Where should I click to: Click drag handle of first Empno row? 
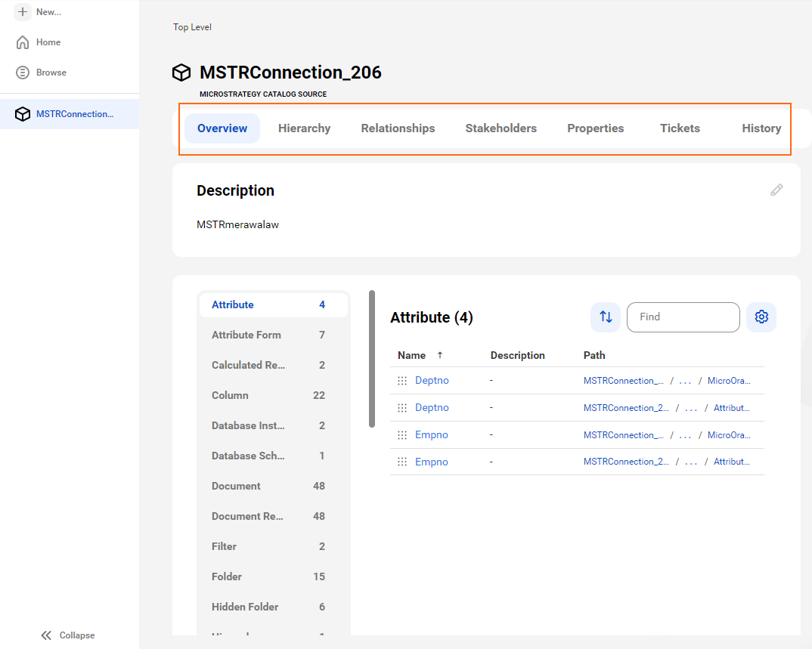(x=402, y=434)
